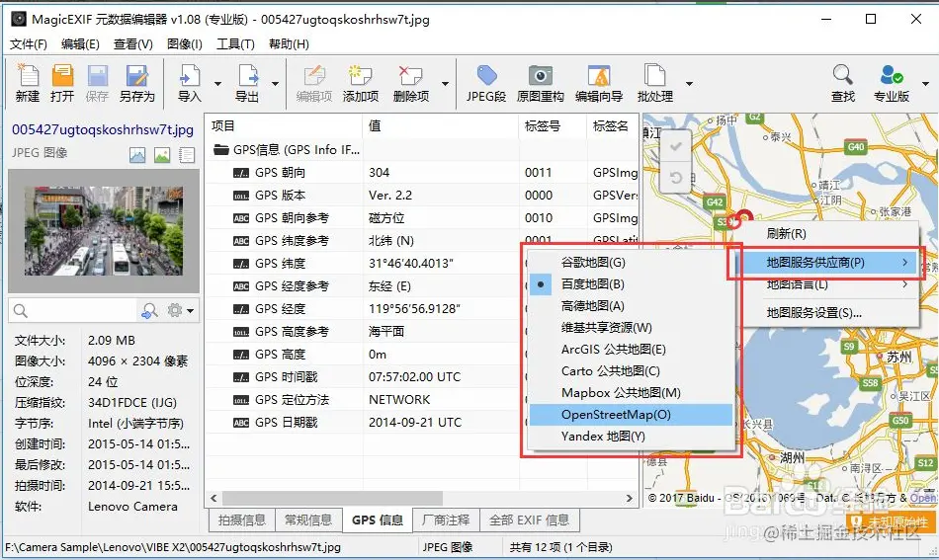This screenshot has height=560, width=939.
Task: Open the 帮助(H) menu
Action: click(x=289, y=44)
